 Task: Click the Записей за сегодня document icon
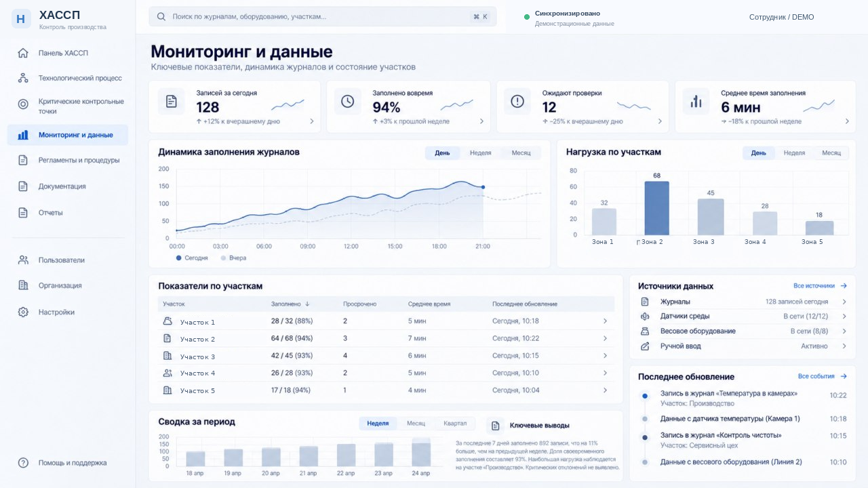point(172,101)
